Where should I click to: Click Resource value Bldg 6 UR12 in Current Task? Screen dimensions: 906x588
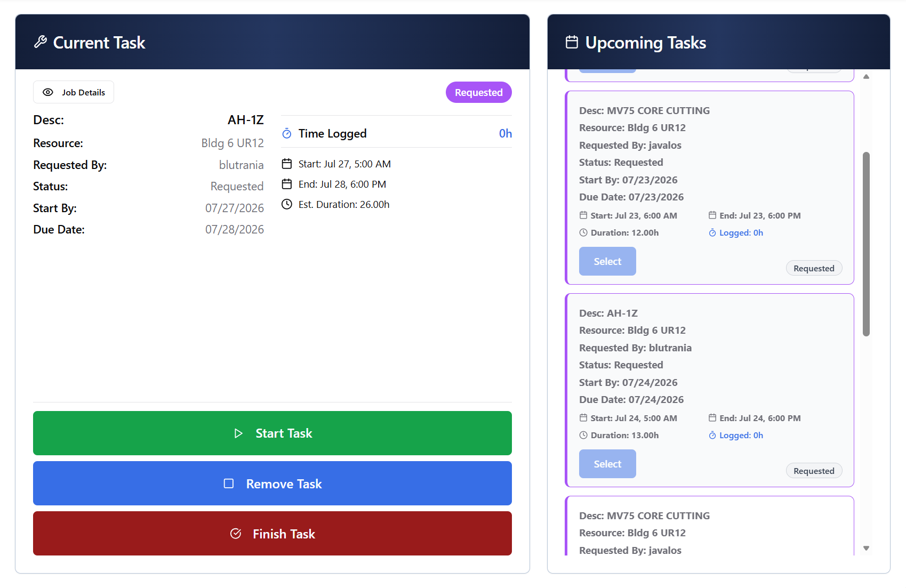pos(232,143)
